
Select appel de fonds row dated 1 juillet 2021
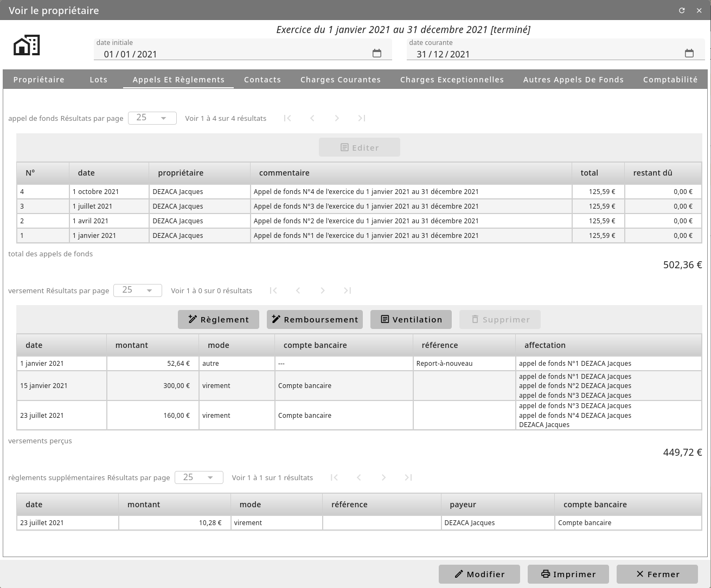359,206
